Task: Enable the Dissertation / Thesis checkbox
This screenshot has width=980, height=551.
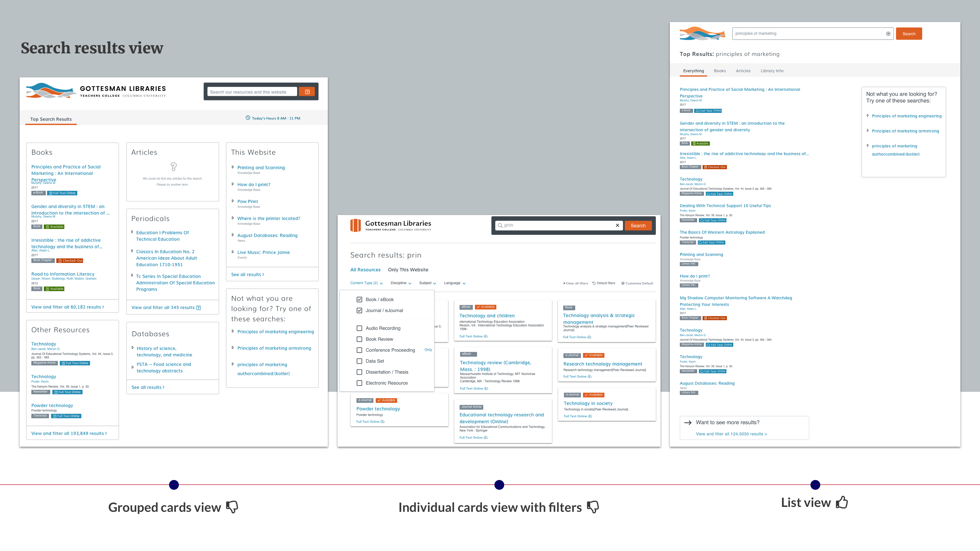Action: coord(359,372)
